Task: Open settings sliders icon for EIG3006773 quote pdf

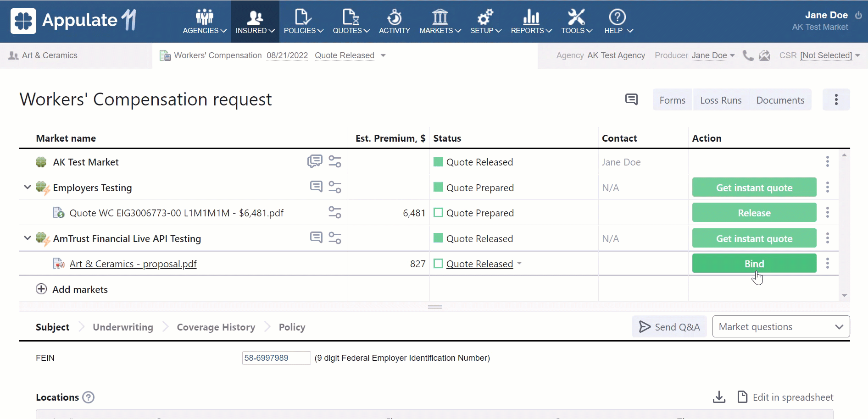Action: pyautogui.click(x=335, y=212)
